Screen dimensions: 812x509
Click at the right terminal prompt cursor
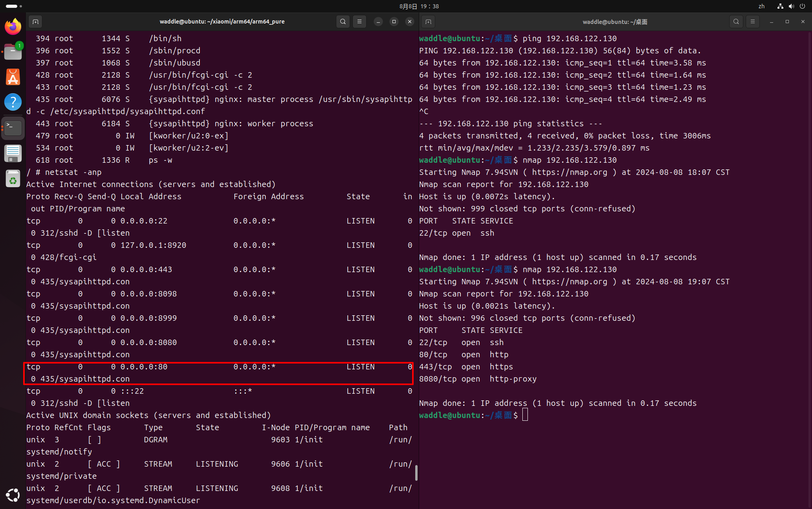click(x=525, y=415)
